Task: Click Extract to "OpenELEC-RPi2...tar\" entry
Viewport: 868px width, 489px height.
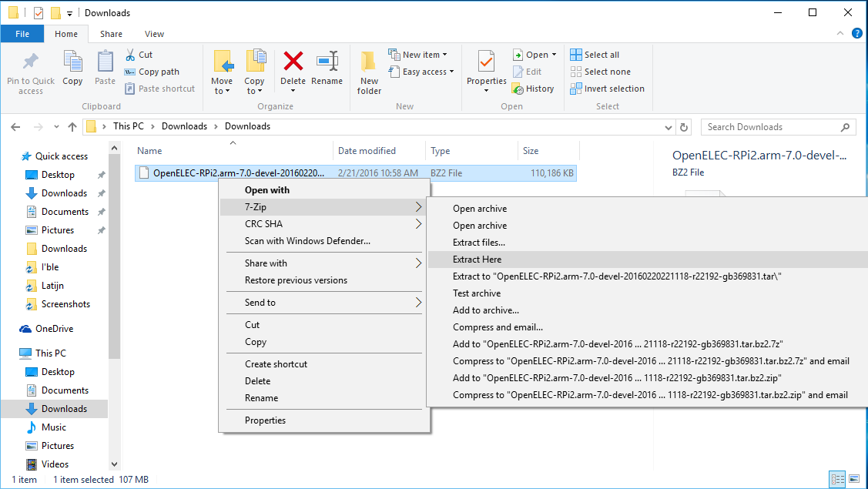Action: (x=648, y=276)
